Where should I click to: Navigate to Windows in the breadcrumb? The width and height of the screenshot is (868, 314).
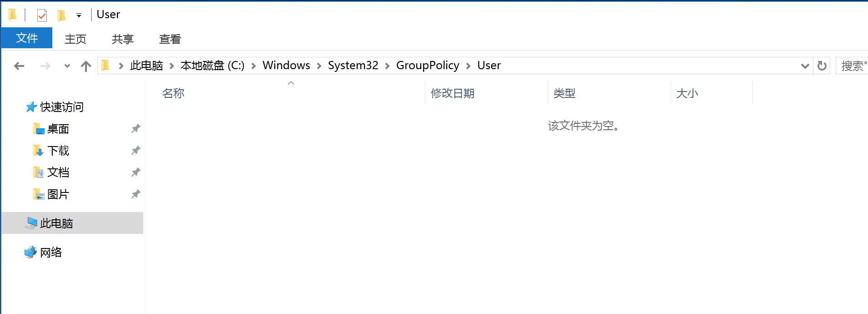click(x=286, y=66)
